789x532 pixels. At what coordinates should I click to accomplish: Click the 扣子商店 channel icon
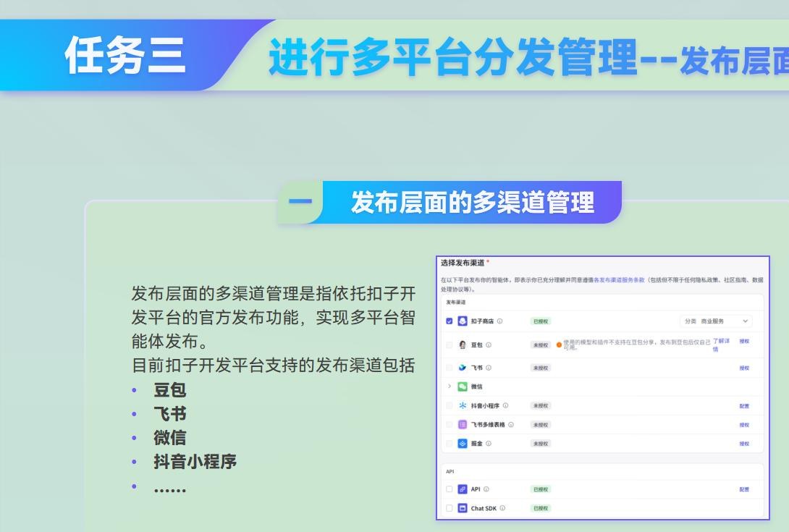pyautogui.click(x=463, y=321)
